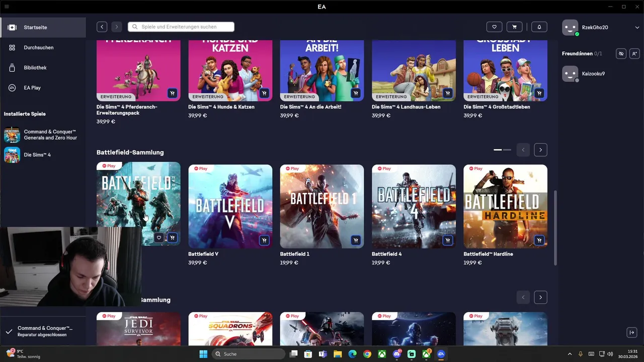Add Sims 4 An die Arbeit to cart
Viewport: 644px width, 362px height.
(x=356, y=94)
